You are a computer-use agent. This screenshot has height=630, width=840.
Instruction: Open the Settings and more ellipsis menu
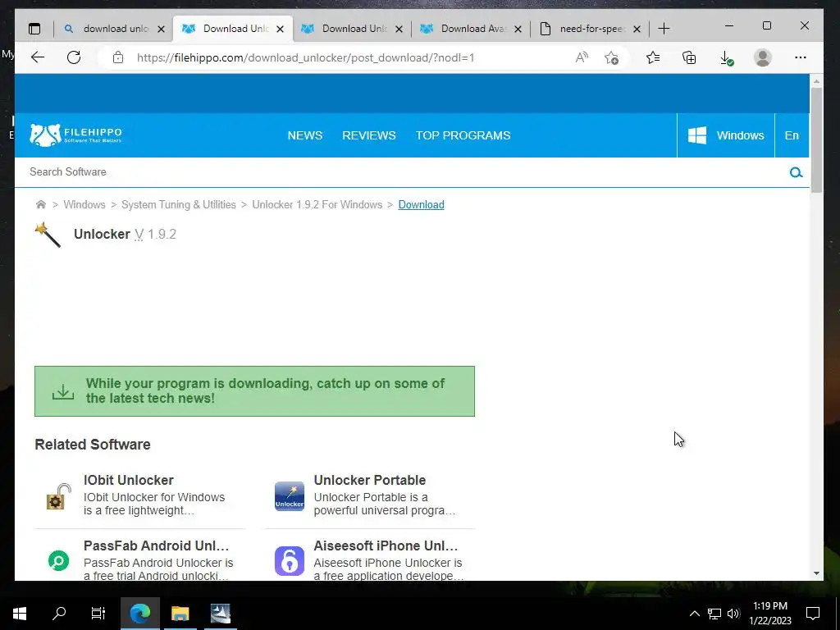(x=801, y=57)
